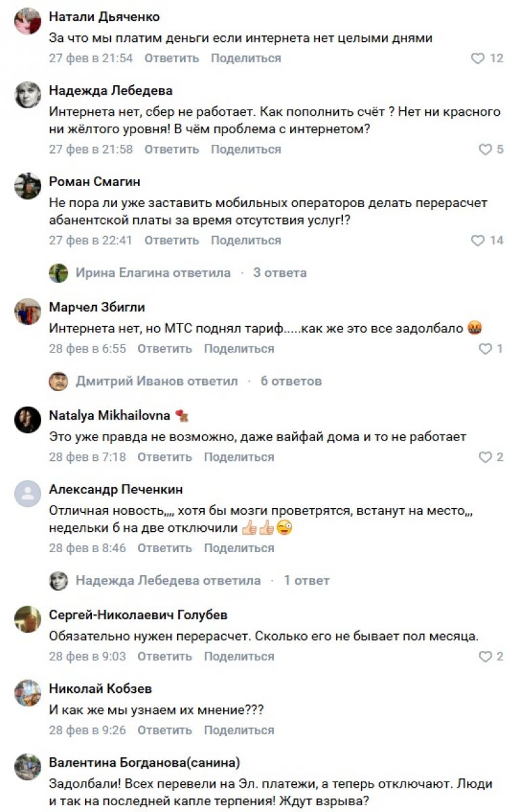Click 28 фев в 9:03 timestamp

87,656
